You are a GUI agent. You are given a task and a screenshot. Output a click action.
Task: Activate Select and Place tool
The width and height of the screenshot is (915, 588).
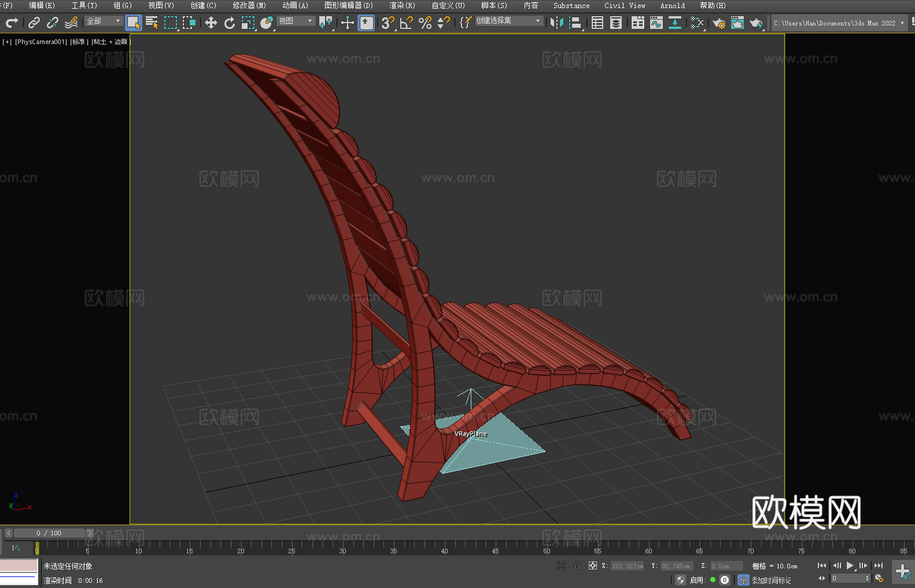pos(267,23)
